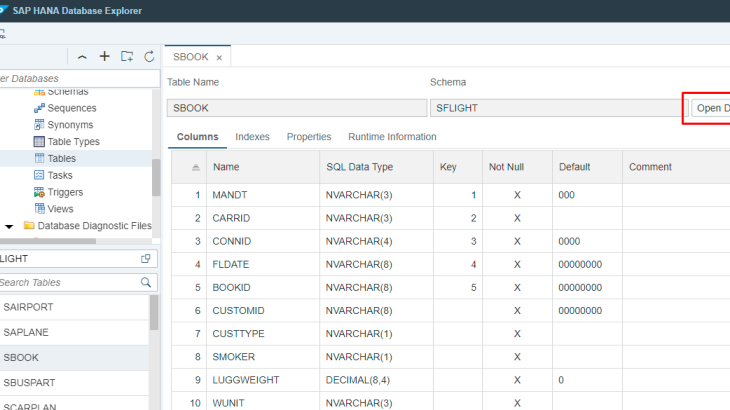Select the Tasks node icon
This screenshot has height=410, width=730.
[39, 175]
